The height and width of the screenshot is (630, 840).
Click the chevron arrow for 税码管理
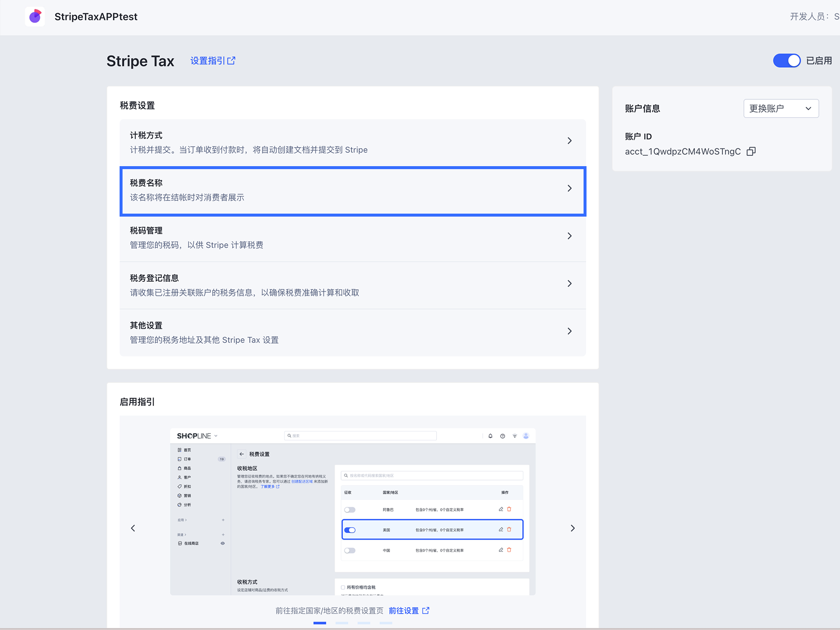569,236
